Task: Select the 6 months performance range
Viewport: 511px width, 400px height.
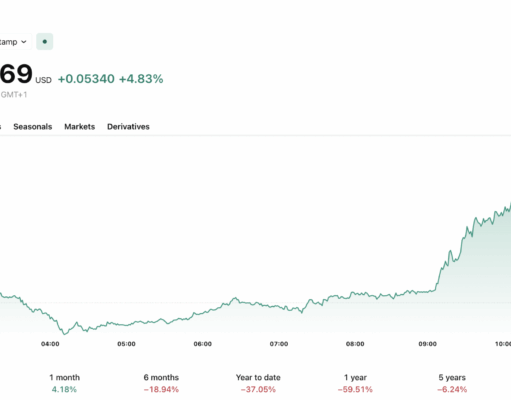Action: click(x=161, y=383)
